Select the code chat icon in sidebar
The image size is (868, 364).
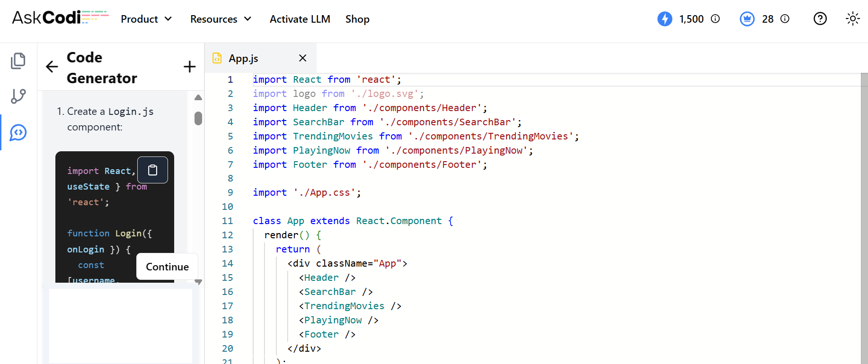pyautogui.click(x=18, y=133)
